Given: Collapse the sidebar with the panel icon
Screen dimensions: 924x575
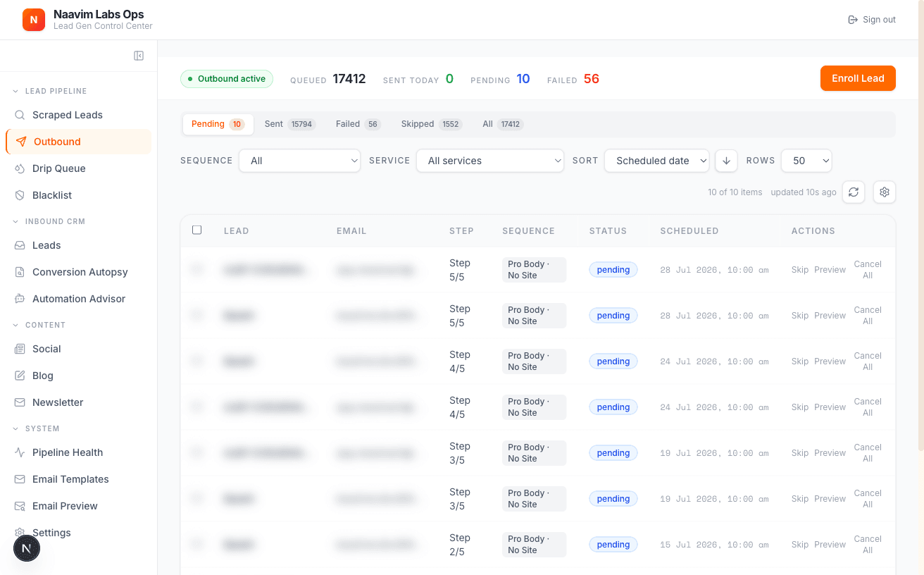Looking at the screenshot, I should [x=139, y=56].
